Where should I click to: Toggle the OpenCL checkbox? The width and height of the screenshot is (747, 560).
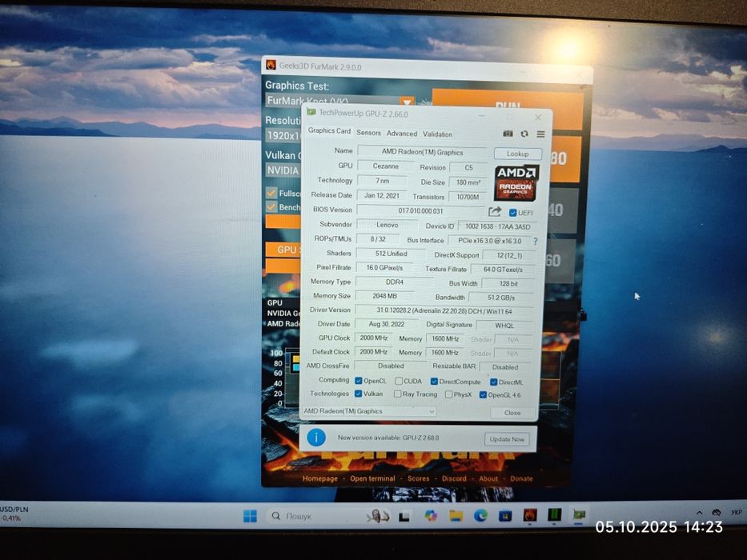coord(359,381)
